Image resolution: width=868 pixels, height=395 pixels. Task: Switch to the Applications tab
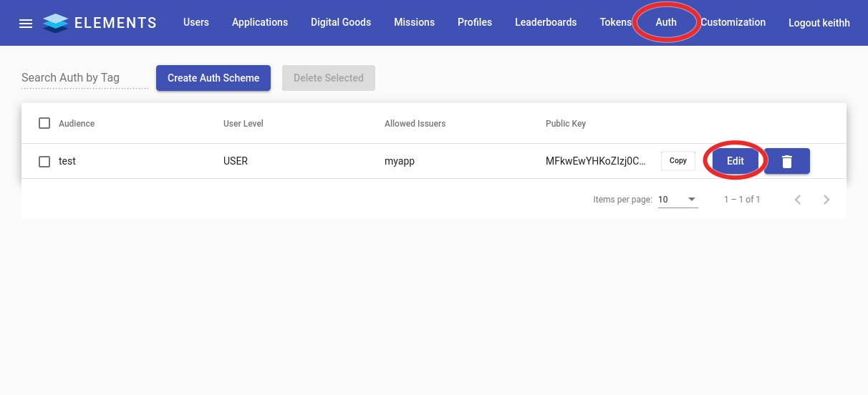(x=259, y=22)
